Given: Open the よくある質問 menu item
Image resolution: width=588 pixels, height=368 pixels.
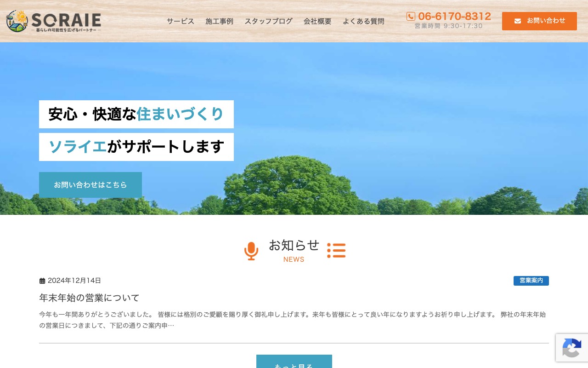Looking at the screenshot, I should 363,21.
